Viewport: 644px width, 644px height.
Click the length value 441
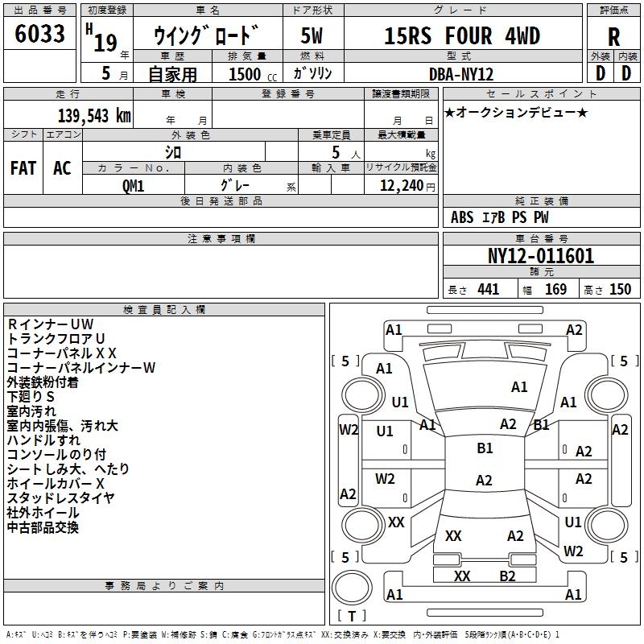[488, 290]
